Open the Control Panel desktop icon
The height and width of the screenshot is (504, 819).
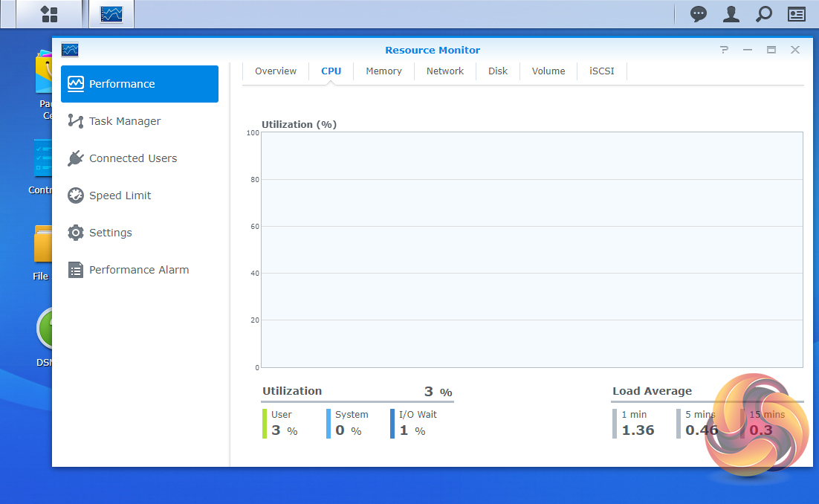42,160
